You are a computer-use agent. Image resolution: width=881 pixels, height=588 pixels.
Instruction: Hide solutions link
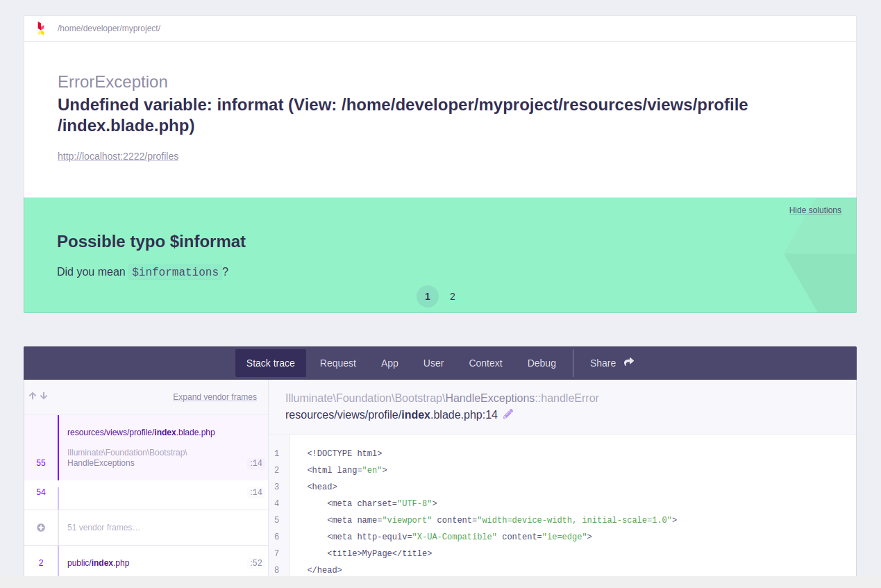pos(815,210)
